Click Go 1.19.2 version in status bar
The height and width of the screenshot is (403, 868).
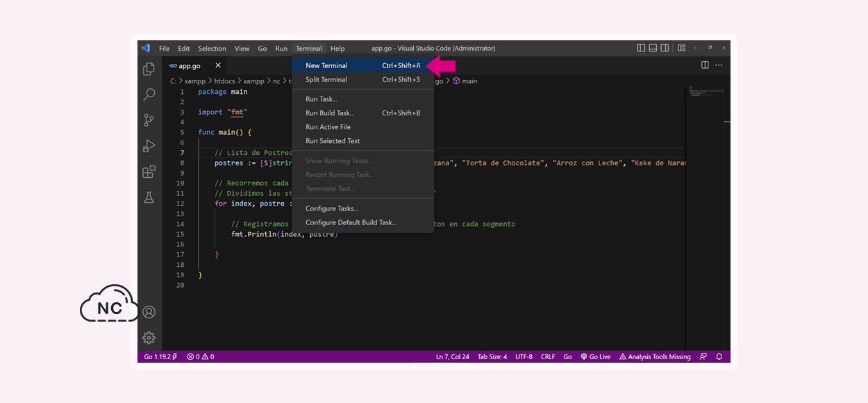click(160, 356)
